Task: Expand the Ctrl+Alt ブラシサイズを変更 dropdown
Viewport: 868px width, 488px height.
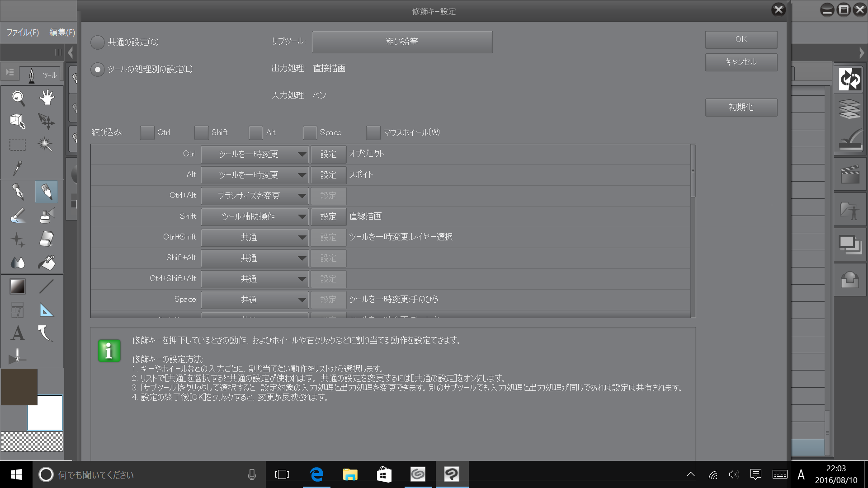Action: click(x=255, y=196)
